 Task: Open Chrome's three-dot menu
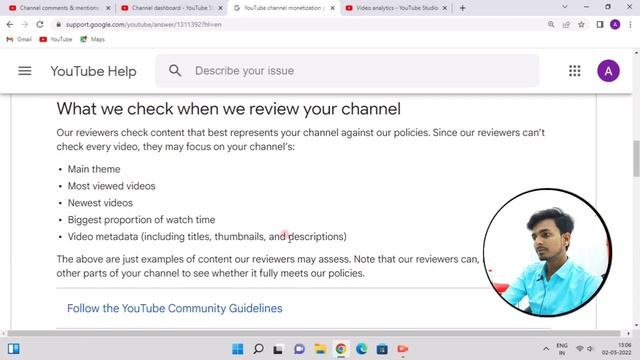[630, 24]
